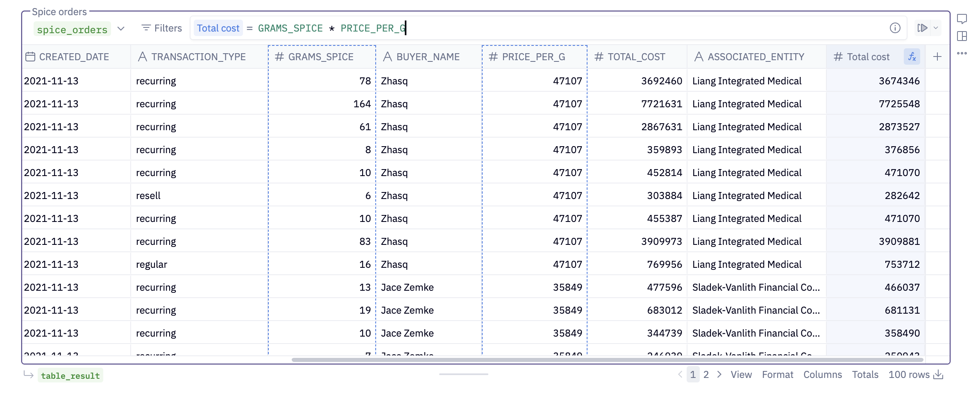The width and height of the screenshot is (980, 398).
Task: Open the Format menu
Action: pyautogui.click(x=778, y=375)
